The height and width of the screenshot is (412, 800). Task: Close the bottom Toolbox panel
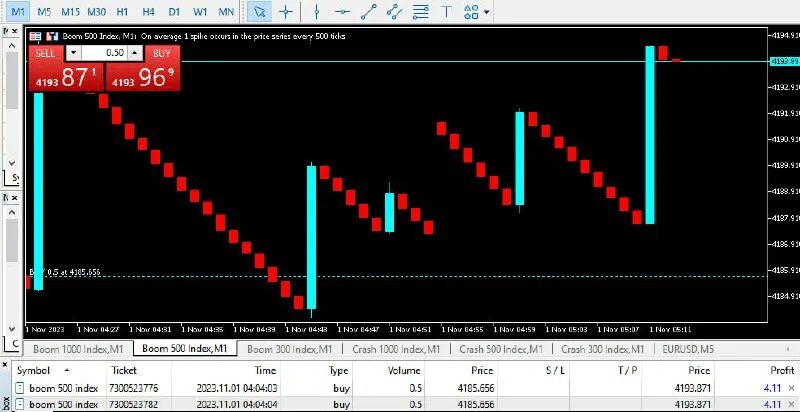point(5,365)
